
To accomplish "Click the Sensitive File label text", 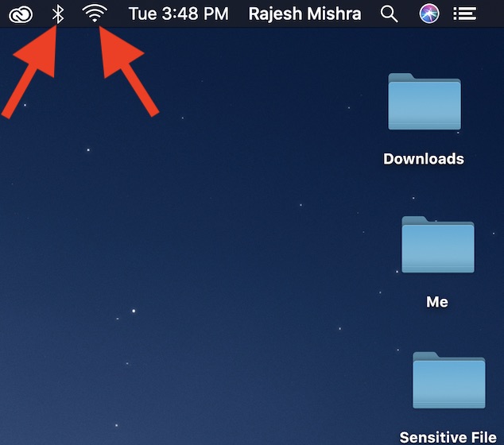I will [x=448, y=437].
